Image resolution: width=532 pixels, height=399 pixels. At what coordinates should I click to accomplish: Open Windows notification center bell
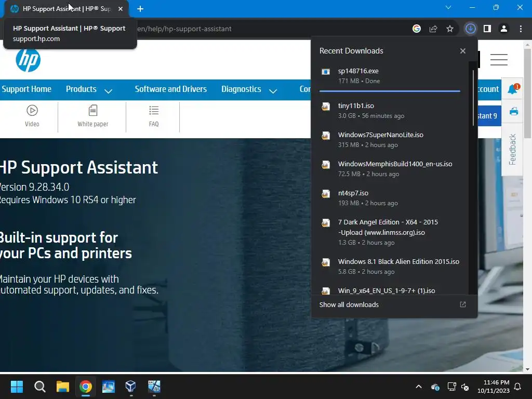tap(518, 387)
